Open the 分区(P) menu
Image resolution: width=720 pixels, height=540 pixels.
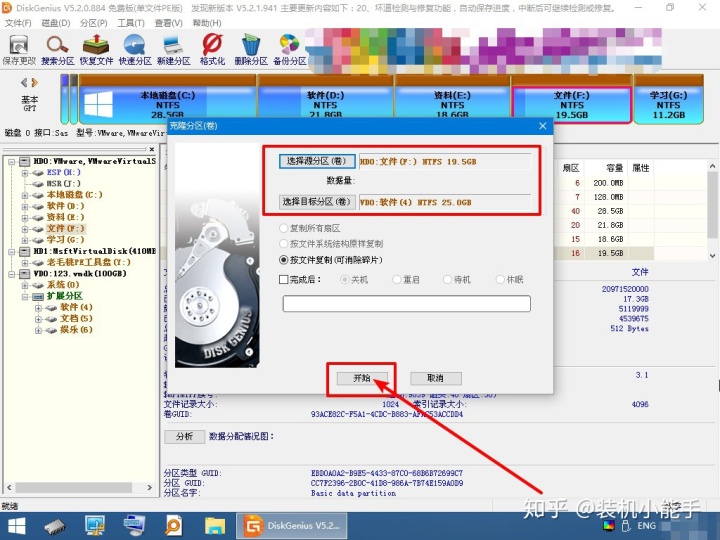(93, 23)
